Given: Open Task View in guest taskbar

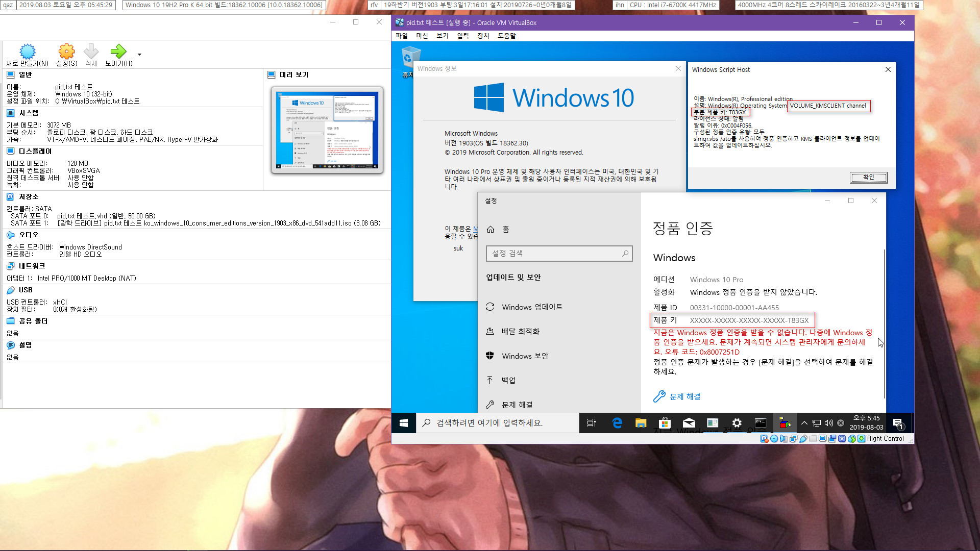Looking at the screenshot, I should point(592,423).
